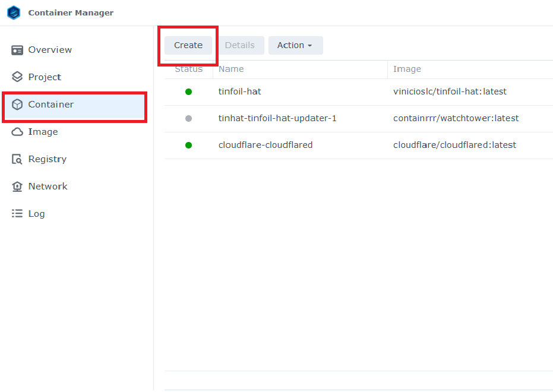Click the Overview icon in sidebar
The width and height of the screenshot is (553, 392).
pos(17,50)
